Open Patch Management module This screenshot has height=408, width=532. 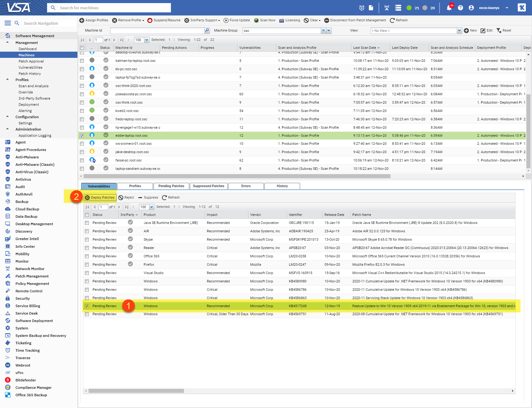pos(32,276)
